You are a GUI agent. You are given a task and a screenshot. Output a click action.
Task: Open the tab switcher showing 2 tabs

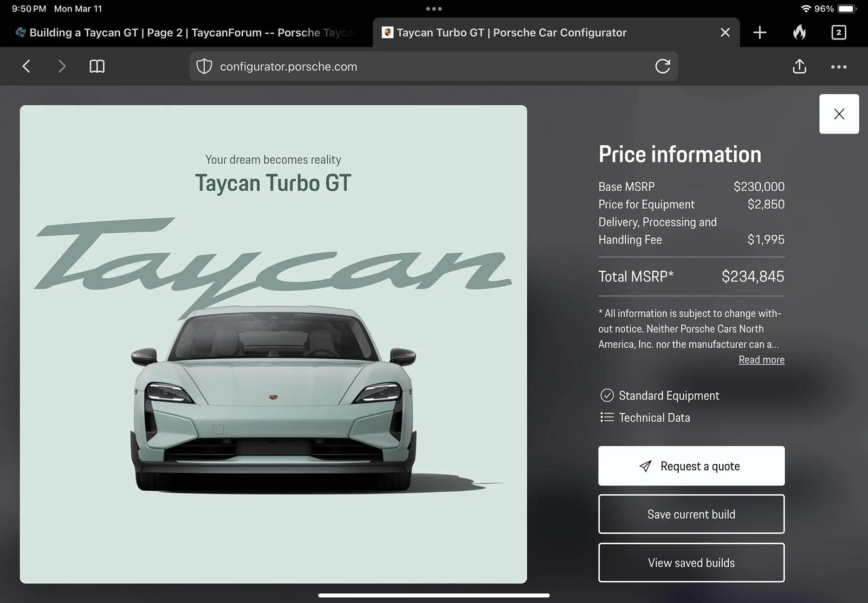[x=839, y=32]
